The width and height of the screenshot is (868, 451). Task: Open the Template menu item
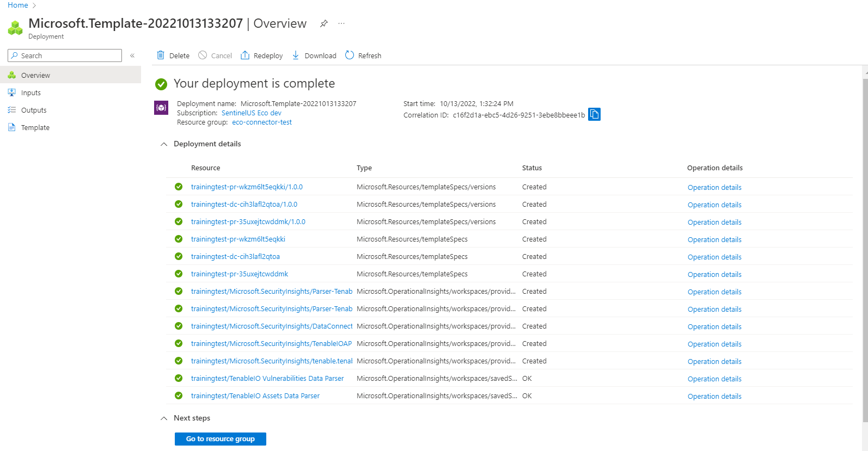coord(70,127)
